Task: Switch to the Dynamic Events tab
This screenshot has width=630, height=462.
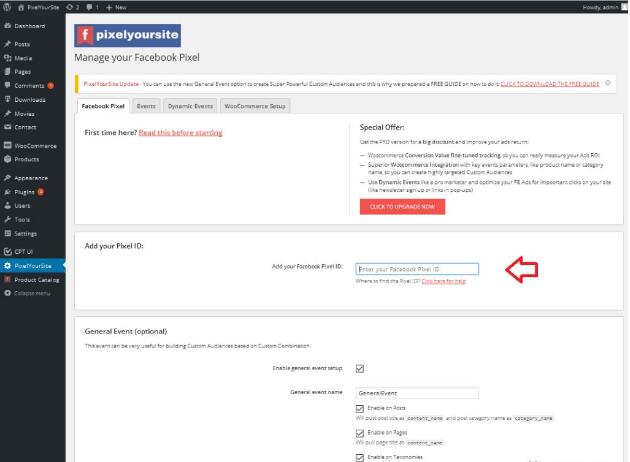Action: (190, 106)
